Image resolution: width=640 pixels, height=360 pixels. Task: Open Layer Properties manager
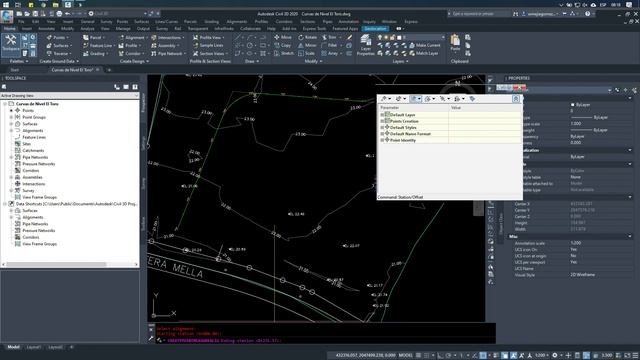365,45
